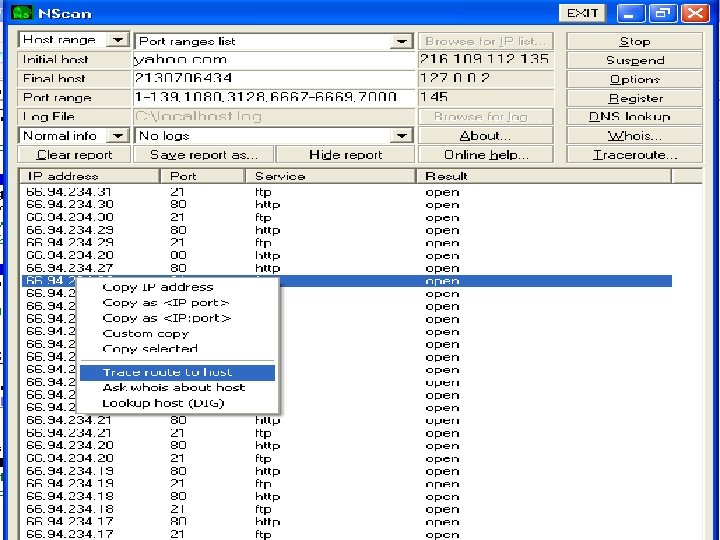Click the Stop button
This screenshot has width=720, height=540.
(x=635, y=41)
